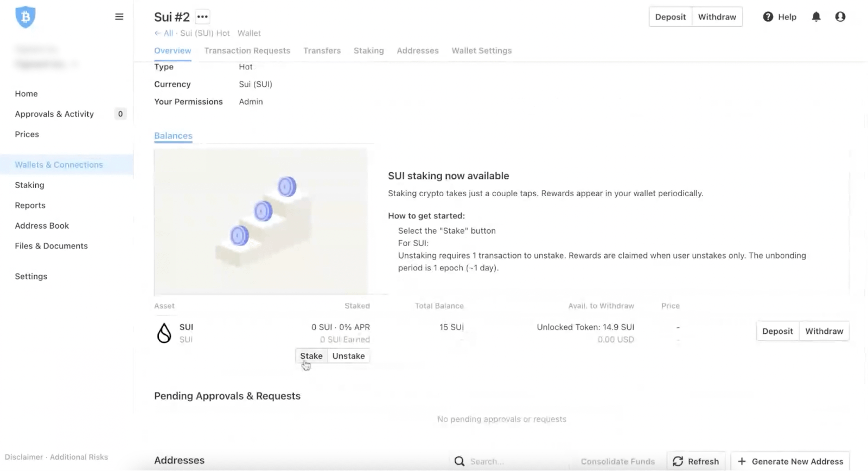This screenshot has width=868, height=471.
Task: Go back via the All wallets link
Action: coord(164,33)
